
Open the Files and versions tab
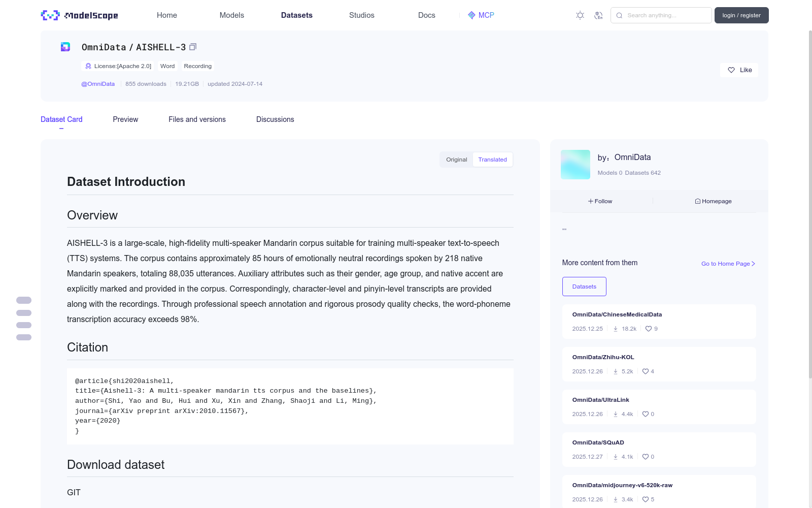[197, 119]
